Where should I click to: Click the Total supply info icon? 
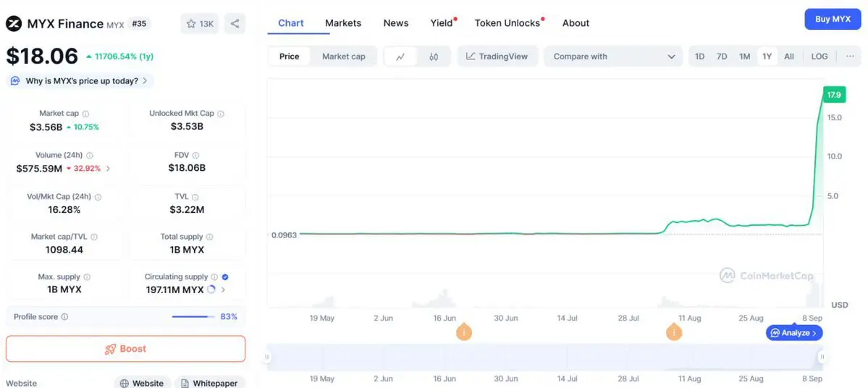click(209, 237)
